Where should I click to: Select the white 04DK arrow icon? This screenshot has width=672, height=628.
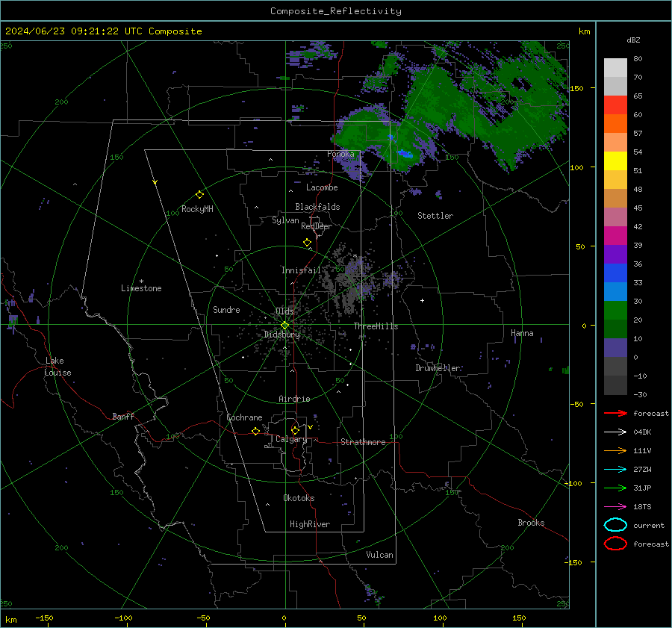coord(615,432)
